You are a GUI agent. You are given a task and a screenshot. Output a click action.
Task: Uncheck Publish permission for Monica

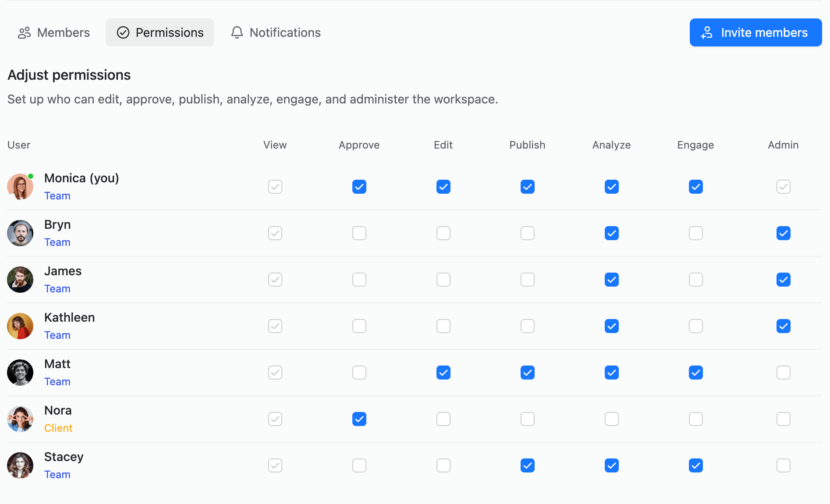point(528,187)
